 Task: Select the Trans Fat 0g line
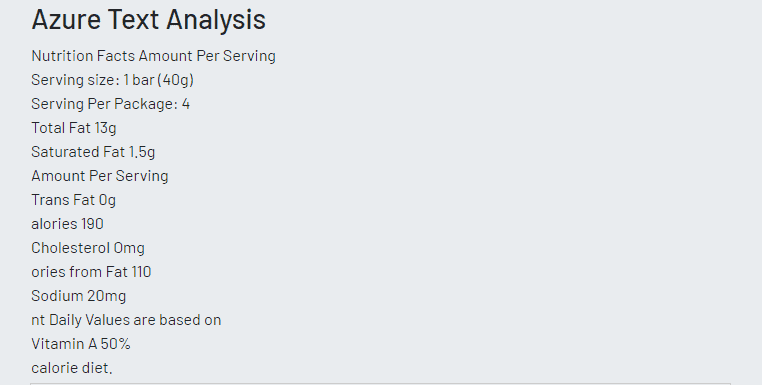(x=73, y=200)
